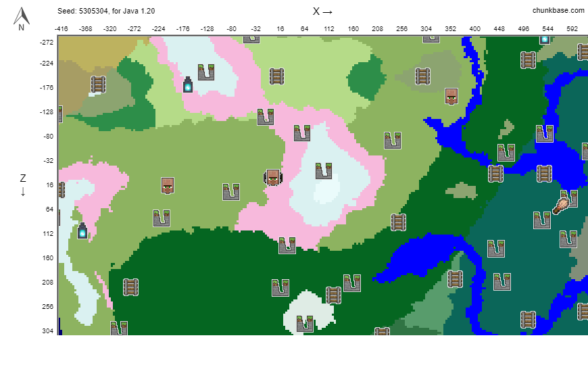Open the village icon near X -207, Z 14
The height and width of the screenshot is (365, 588).
[x=168, y=186]
